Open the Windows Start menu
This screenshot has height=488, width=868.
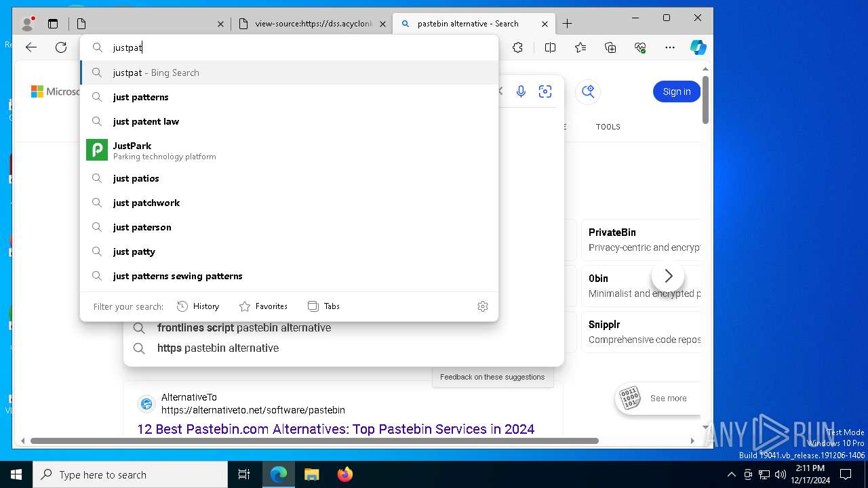pos(16,474)
